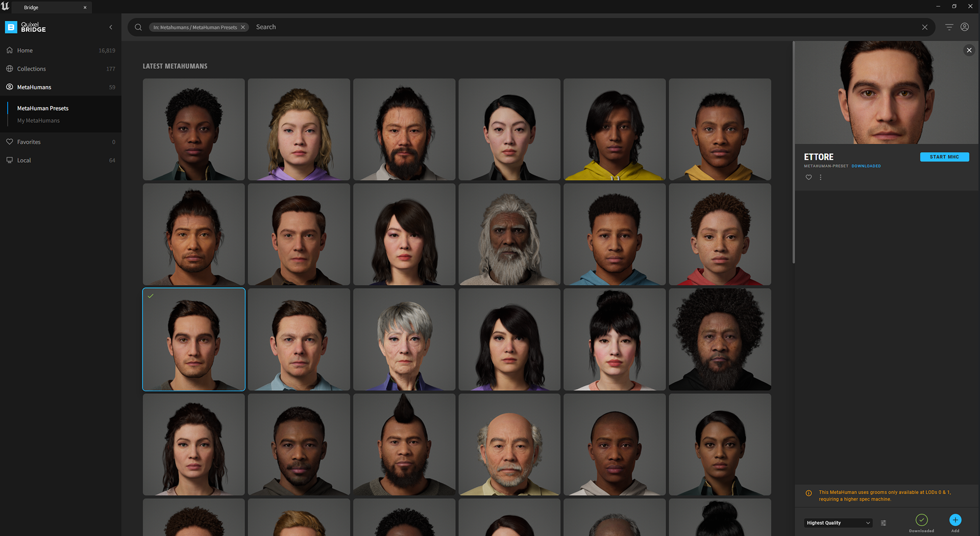The image size is (980, 536).
Task: Select the bald young man in gray hoodie
Action: pos(615,445)
